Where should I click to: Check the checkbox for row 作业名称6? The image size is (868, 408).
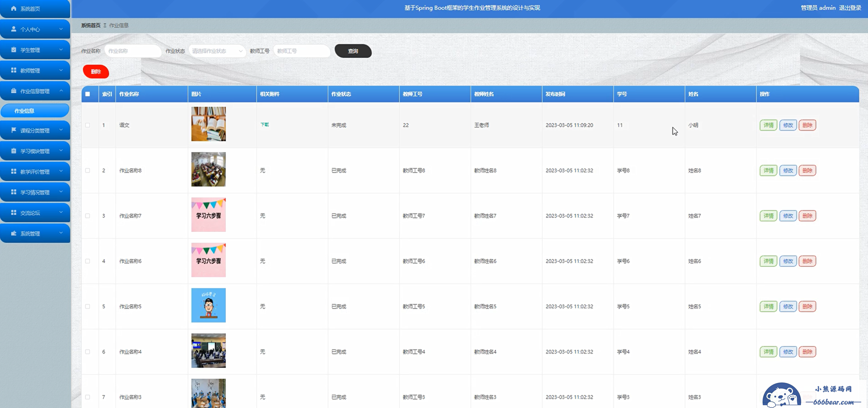click(x=88, y=261)
